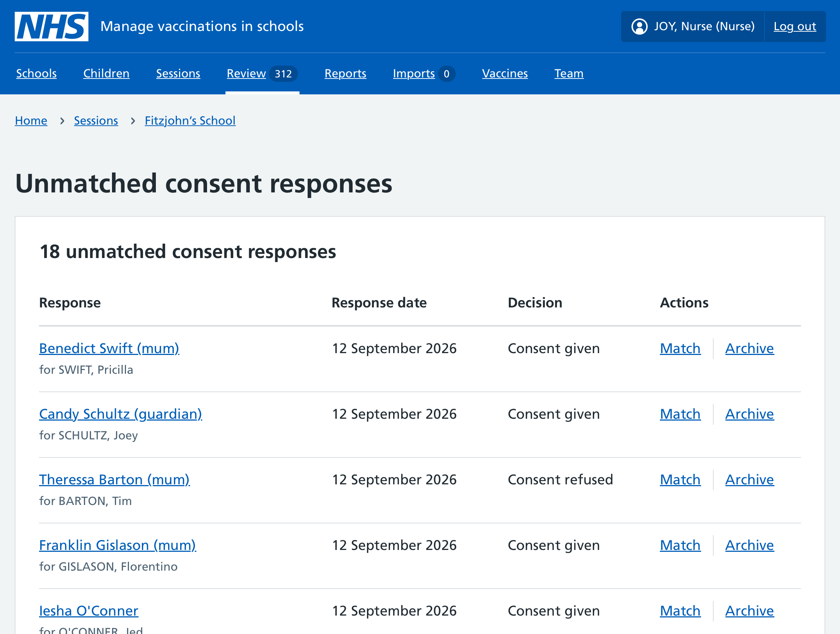Go to the Sessions navigation tab

point(178,73)
